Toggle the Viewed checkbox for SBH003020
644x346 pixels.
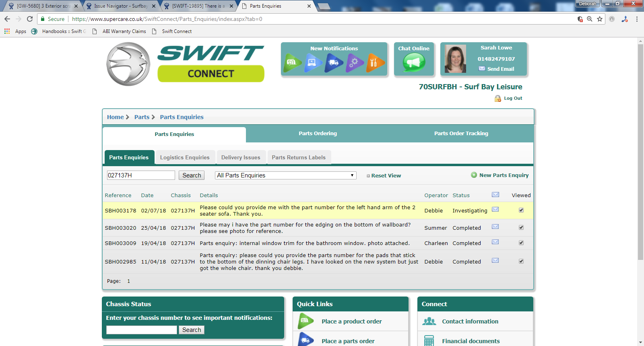click(x=521, y=227)
